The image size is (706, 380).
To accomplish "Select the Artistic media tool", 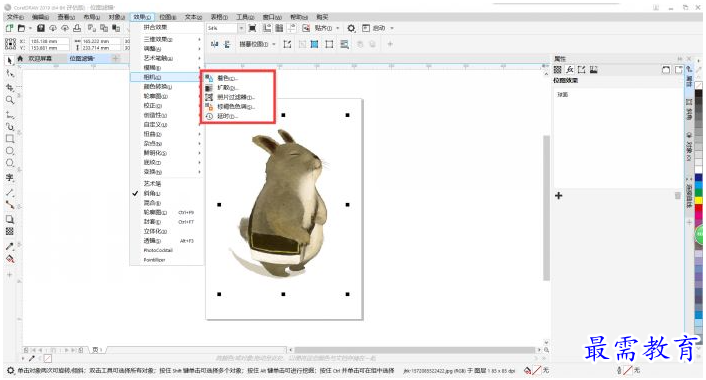I will [9, 127].
